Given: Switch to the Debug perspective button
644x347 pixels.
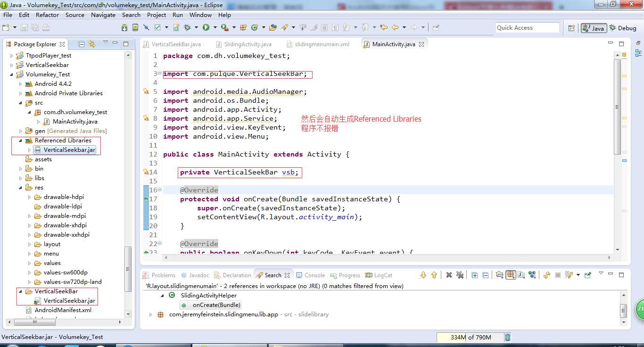Looking at the screenshot, I should (x=622, y=28).
